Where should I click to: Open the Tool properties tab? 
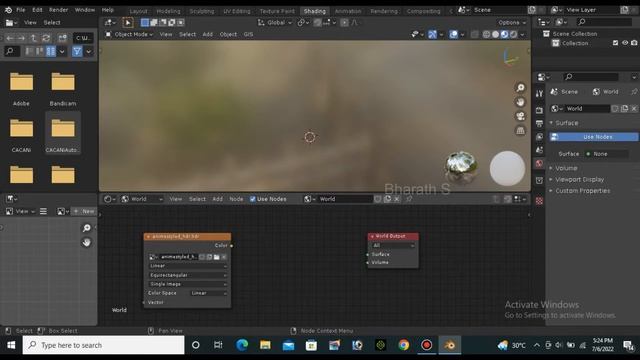tap(539, 93)
